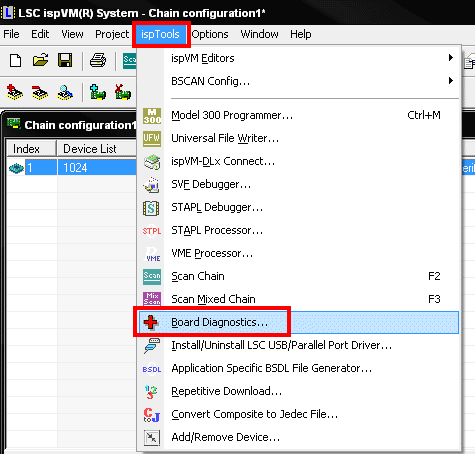The height and width of the screenshot is (454, 475).
Task: Select index cell 1 in chain table
Action: click(x=41, y=167)
